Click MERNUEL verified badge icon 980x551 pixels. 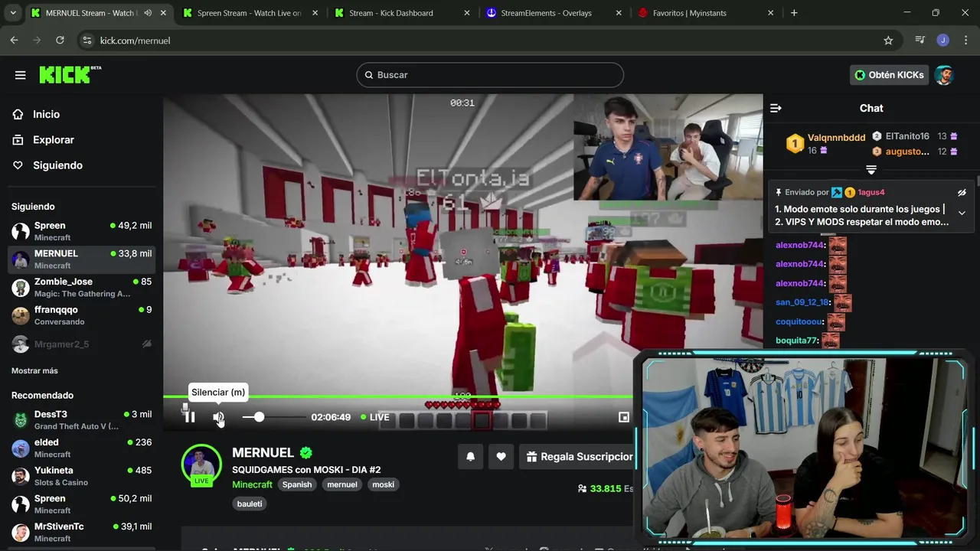tap(306, 452)
